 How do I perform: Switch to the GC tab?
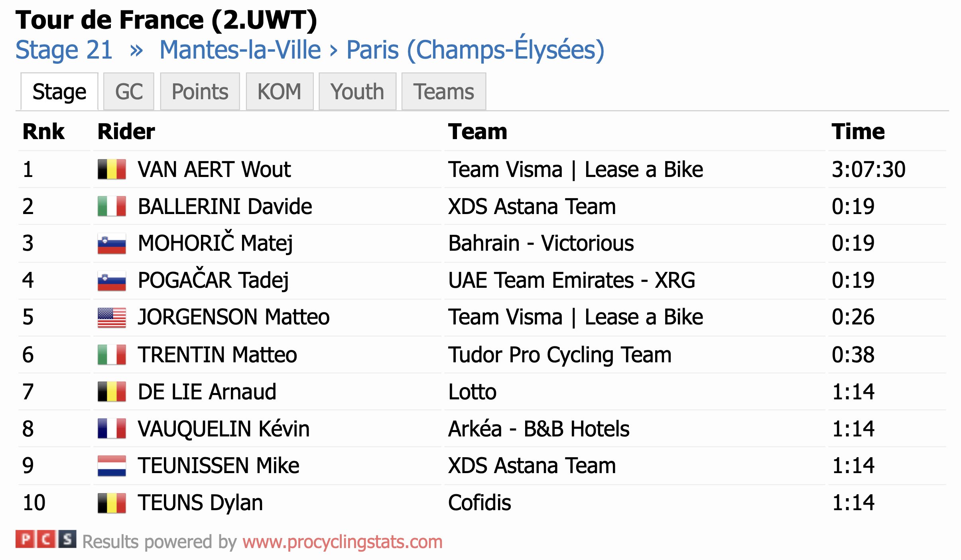coord(129,91)
